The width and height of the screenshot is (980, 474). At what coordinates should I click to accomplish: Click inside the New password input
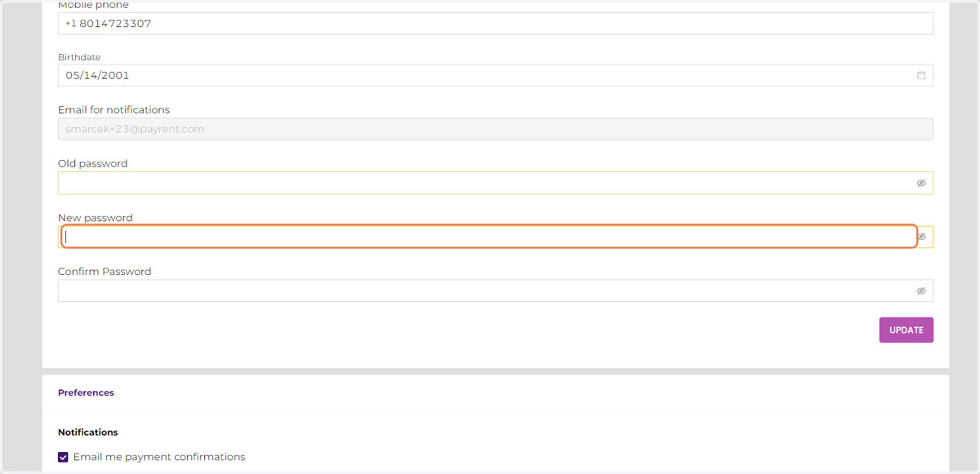point(489,237)
